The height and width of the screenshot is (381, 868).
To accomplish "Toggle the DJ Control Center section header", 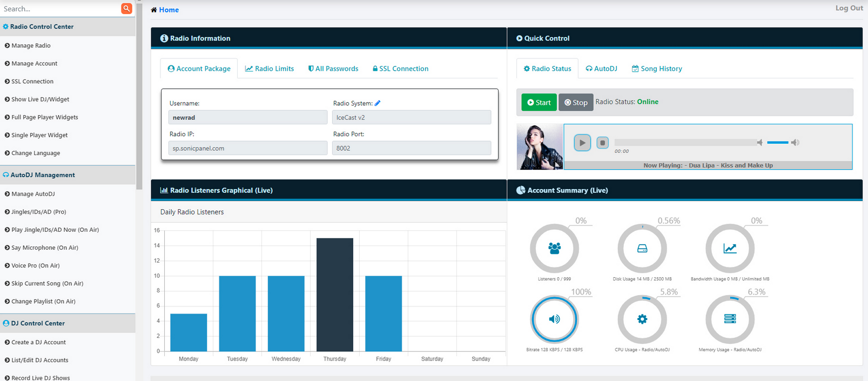I will (x=38, y=323).
